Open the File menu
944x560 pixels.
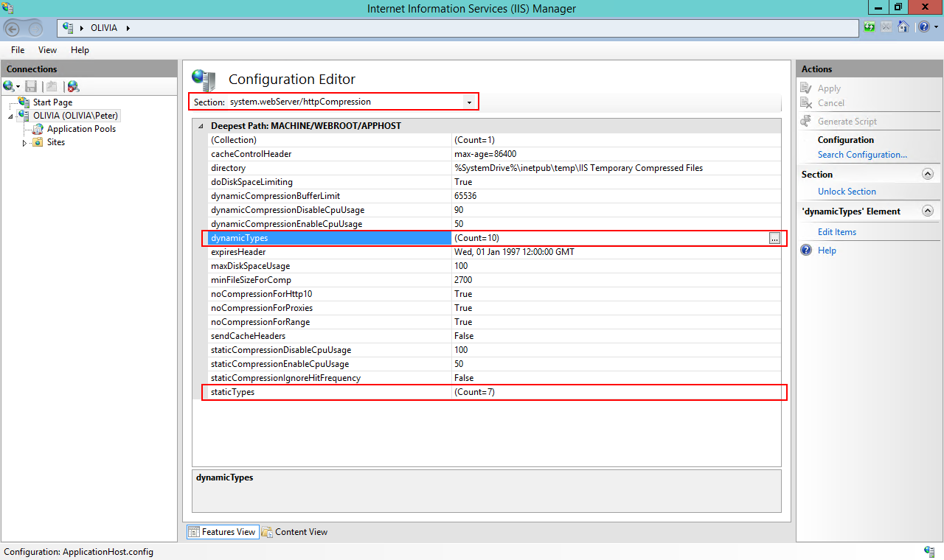click(18, 50)
